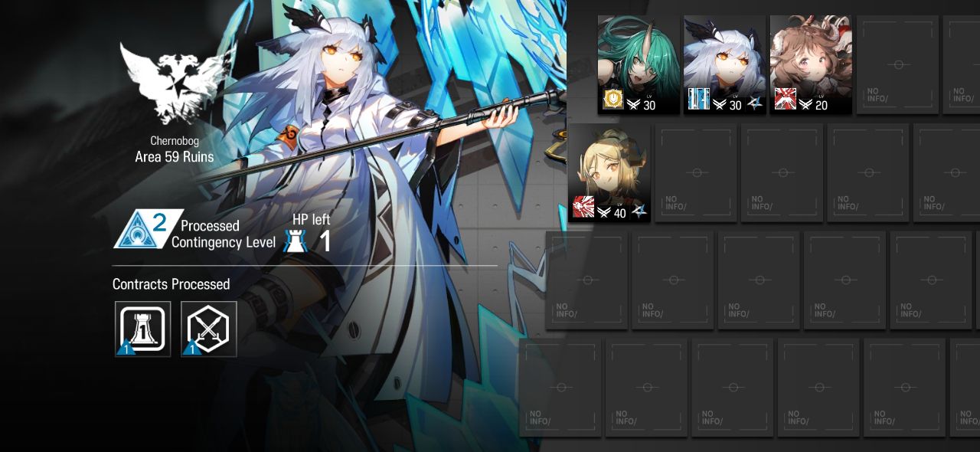
Task: Click the blue striped skill icon on white-haired operator
Action: (x=699, y=100)
